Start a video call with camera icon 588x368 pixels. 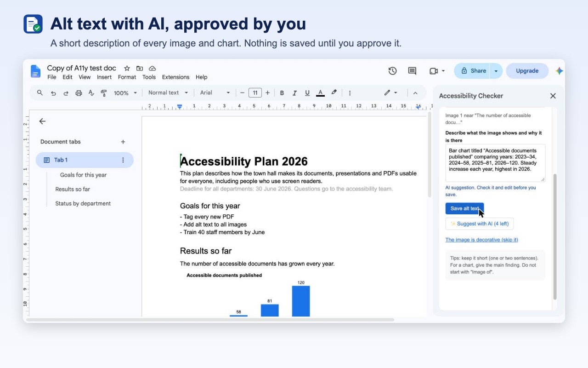pyautogui.click(x=433, y=71)
